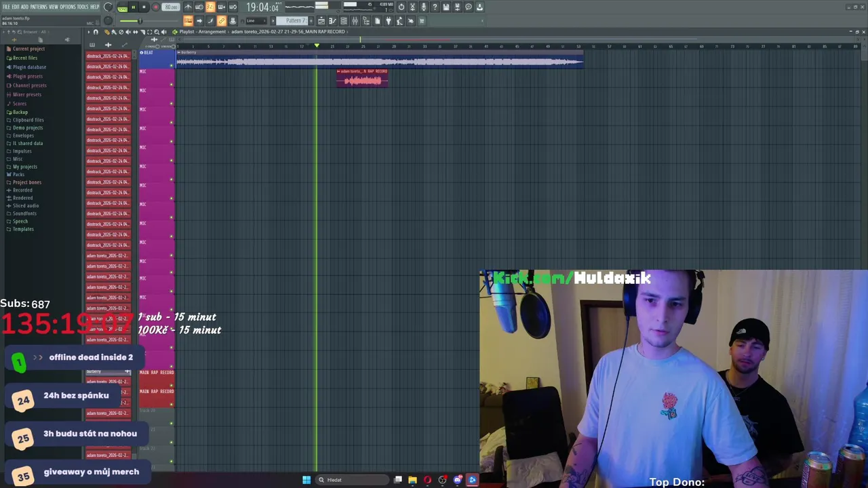Image resolution: width=868 pixels, height=488 pixels.
Task: Open the Channel rack view icon
Action: [344, 20]
